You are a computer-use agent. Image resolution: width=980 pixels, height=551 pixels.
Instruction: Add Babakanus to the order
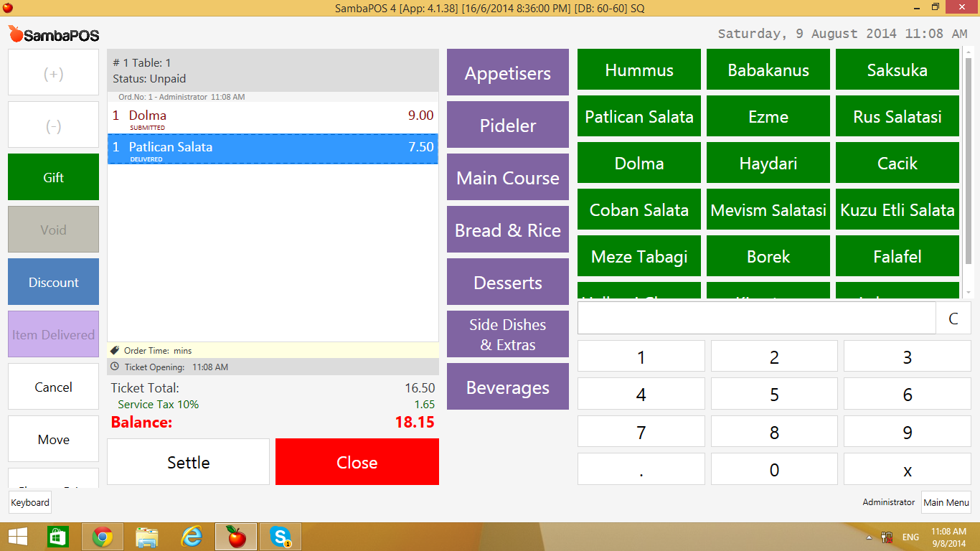pos(768,70)
